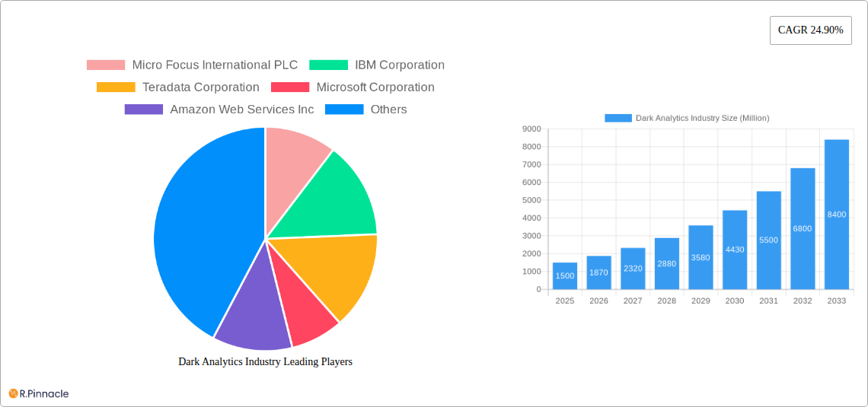868x407 pixels.
Task: Click the 2026 bar labeled 1870
Action: (x=599, y=272)
